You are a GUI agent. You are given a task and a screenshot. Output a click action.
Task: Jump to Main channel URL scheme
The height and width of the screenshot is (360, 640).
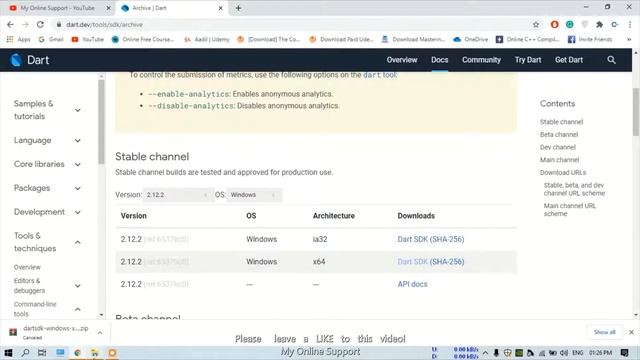570,209
